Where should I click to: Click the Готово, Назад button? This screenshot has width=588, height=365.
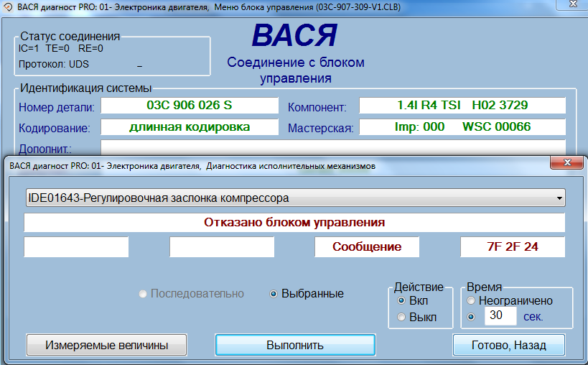pos(508,345)
